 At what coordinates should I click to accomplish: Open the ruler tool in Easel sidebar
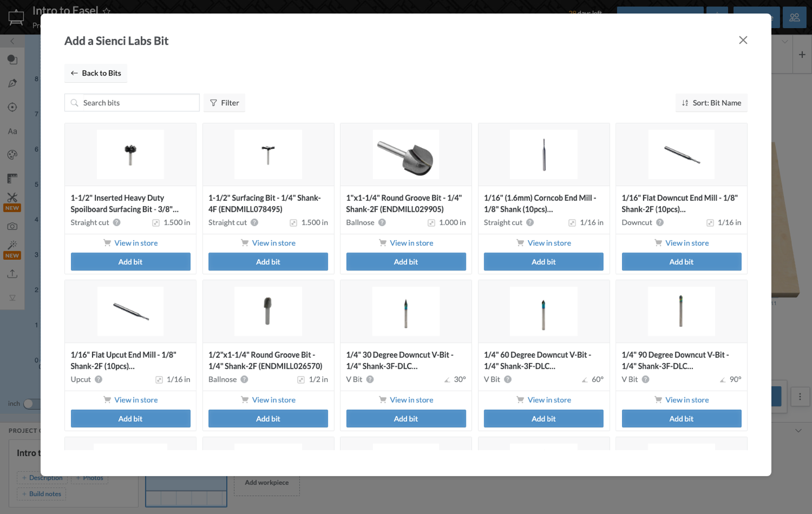click(12, 179)
